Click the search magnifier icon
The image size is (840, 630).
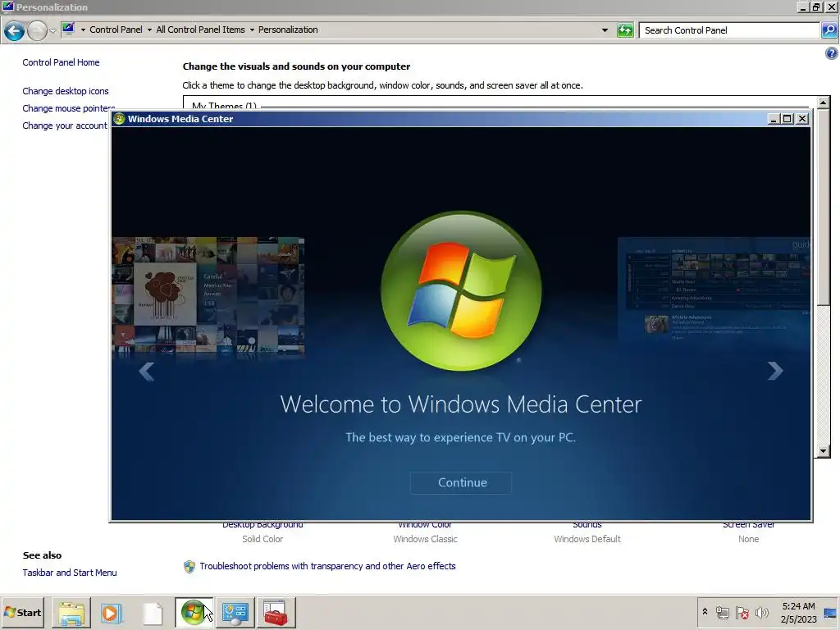point(829,30)
